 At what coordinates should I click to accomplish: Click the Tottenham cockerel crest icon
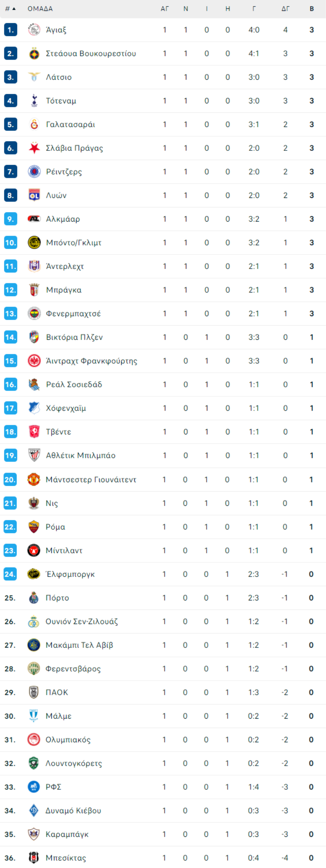[x=34, y=101]
